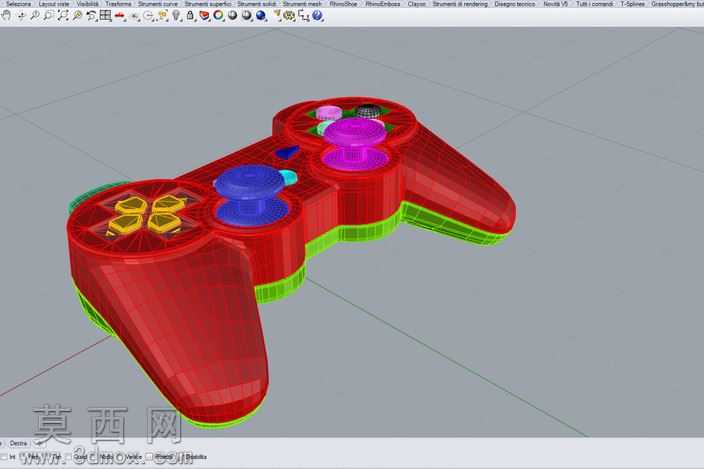Open the Grasshopper toolbar tab
Screen dimensions: 704x469
(x=677, y=4)
